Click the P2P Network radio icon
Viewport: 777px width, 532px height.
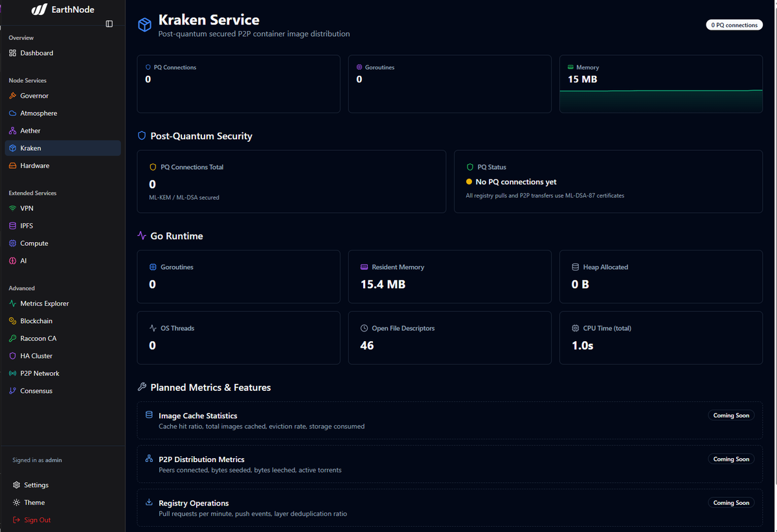pyautogui.click(x=13, y=373)
